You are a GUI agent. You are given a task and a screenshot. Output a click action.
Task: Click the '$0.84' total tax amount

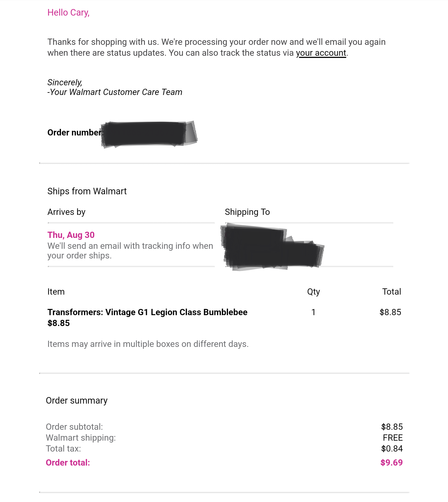click(x=392, y=449)
